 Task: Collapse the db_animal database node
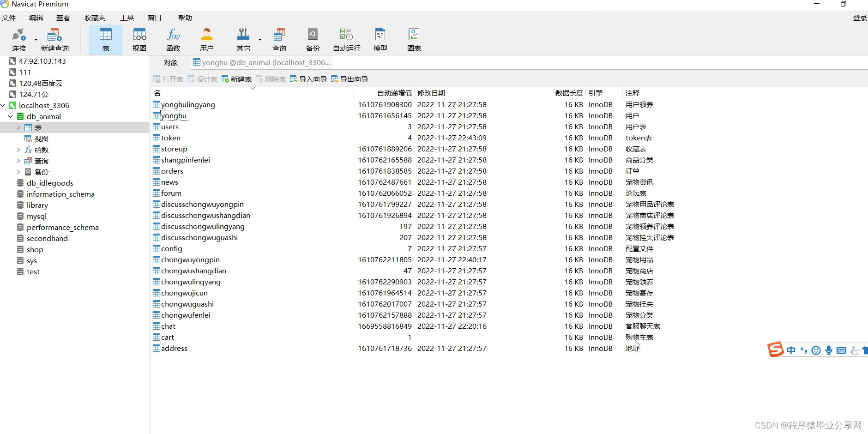coord(10,117)
